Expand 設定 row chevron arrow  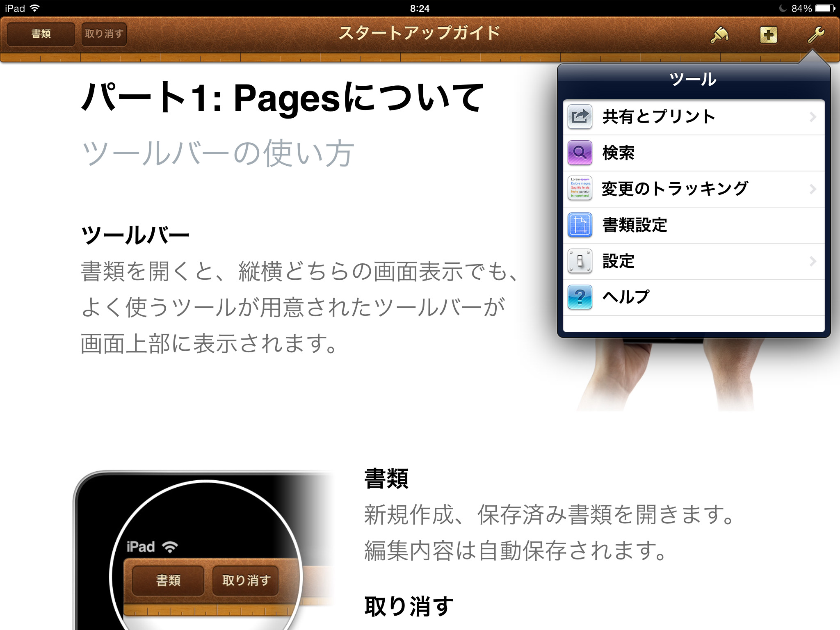813,261
